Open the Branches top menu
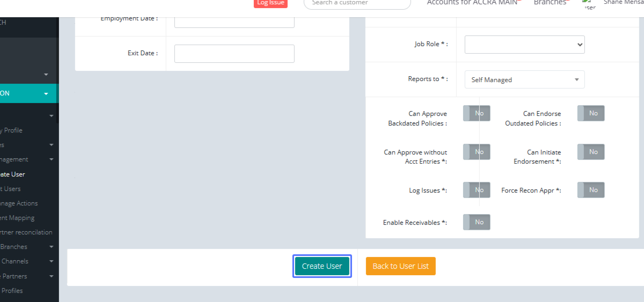Screen dimensions: 644x302 (550, 3)
